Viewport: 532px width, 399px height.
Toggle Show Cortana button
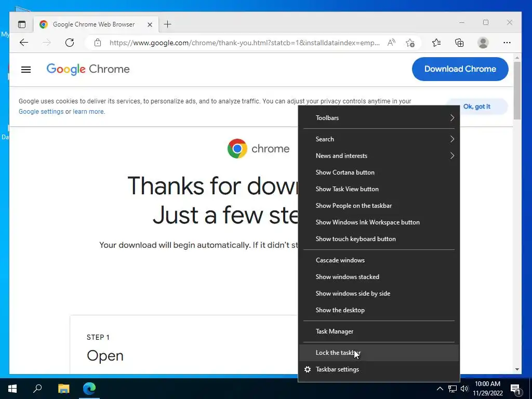click(379, 172)
